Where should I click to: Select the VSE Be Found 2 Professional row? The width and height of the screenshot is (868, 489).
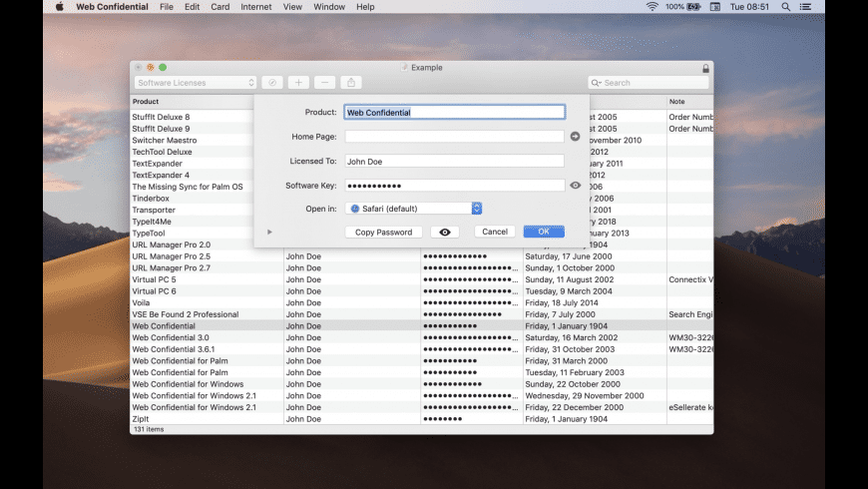pos(422,314)
